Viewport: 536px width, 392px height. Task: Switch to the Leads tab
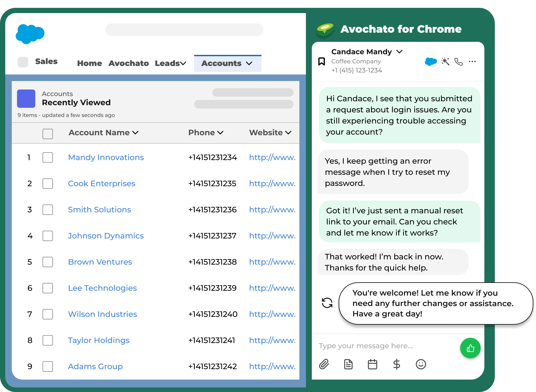[x=167, y=63]
